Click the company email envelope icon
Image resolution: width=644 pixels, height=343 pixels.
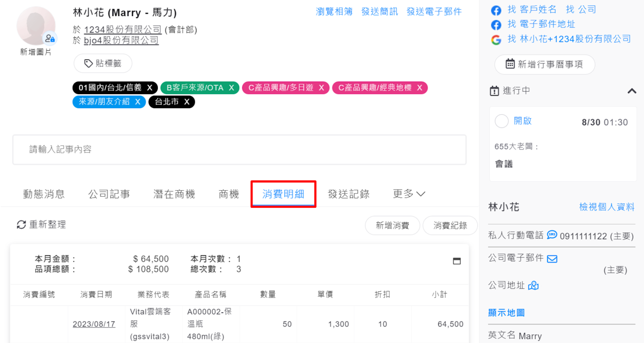(x=552, y=259)
